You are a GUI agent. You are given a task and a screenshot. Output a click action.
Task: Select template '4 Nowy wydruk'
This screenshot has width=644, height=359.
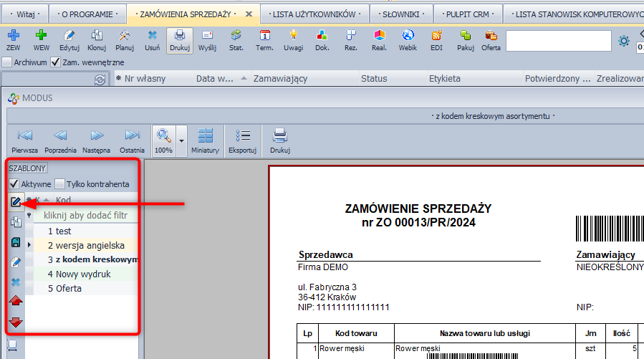85,274
